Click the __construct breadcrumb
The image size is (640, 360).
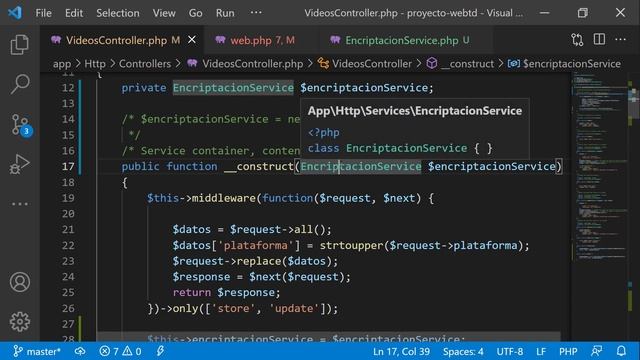tap(468, 64)
